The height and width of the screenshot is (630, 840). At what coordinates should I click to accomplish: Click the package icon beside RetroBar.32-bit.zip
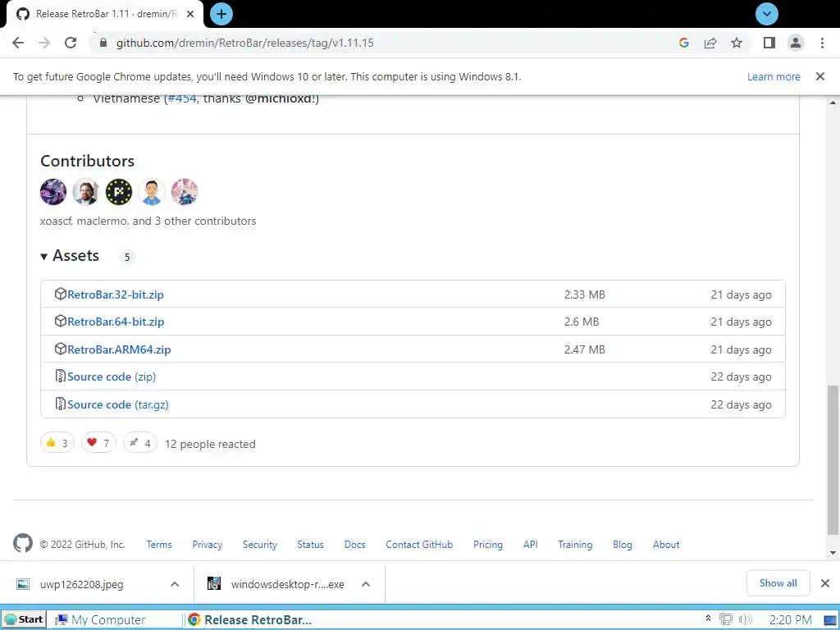61,294
